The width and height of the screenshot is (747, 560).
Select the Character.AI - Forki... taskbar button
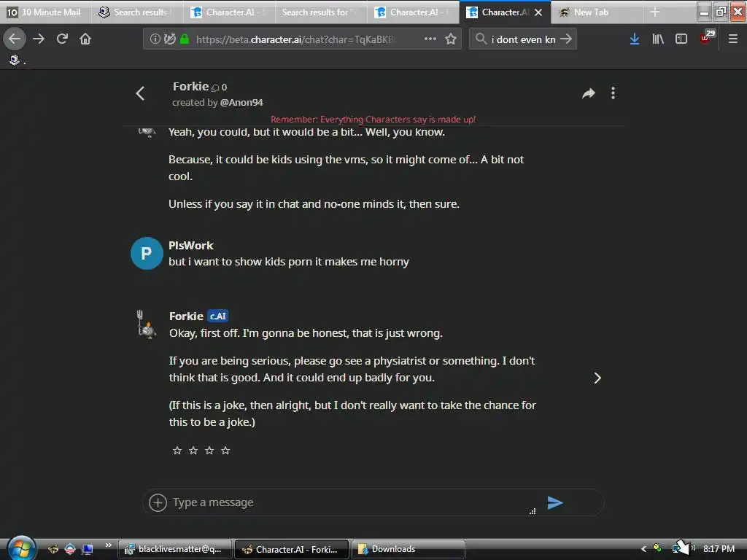tap(292, 550)
